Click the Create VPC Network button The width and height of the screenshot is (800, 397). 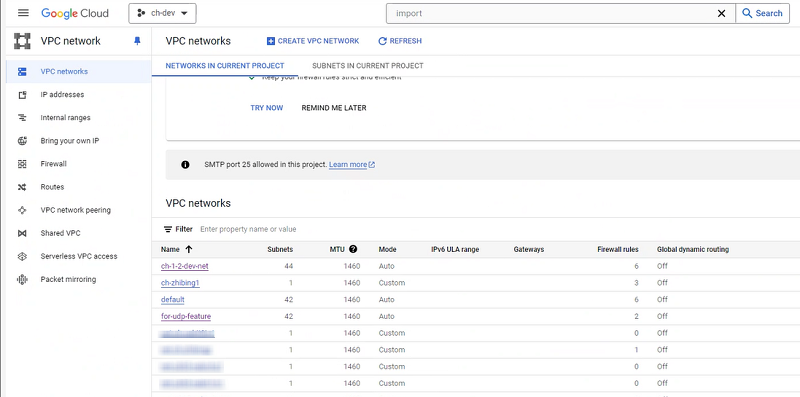coord(313,41)
